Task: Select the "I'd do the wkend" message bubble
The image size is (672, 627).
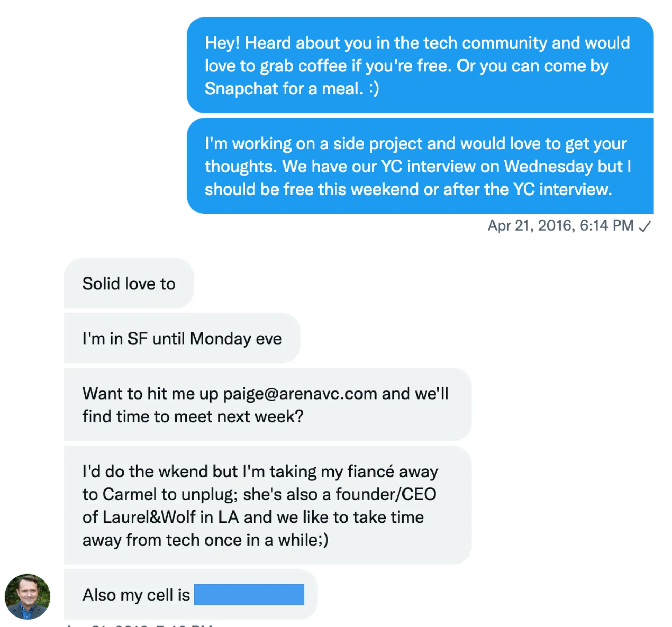Action: click(x=267, y=505)
